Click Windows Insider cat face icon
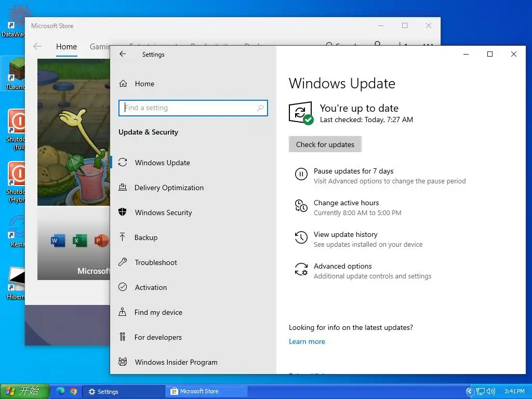 click(x=123, y=362)
